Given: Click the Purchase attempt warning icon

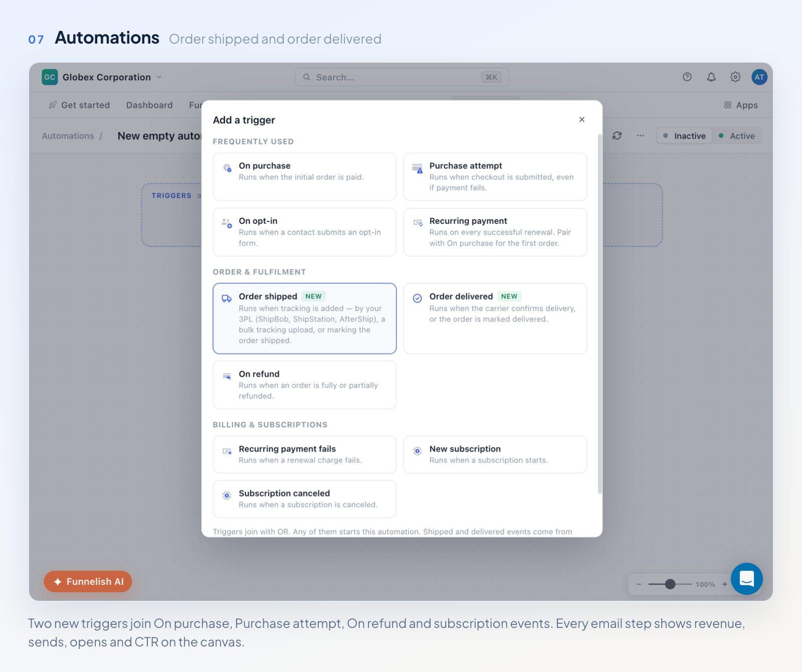Looking at the screenshot, I should coord(417,168).
